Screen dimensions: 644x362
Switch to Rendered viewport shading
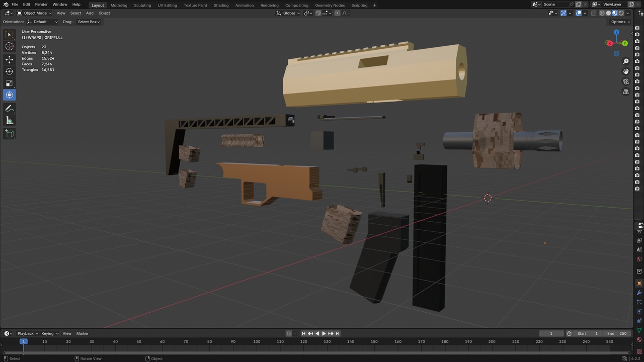[621, 13]
